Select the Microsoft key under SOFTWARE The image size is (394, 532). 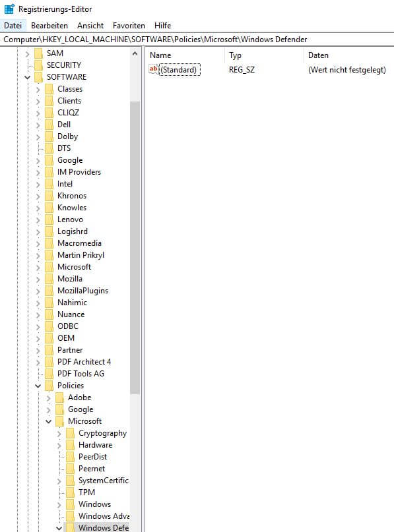74,267
